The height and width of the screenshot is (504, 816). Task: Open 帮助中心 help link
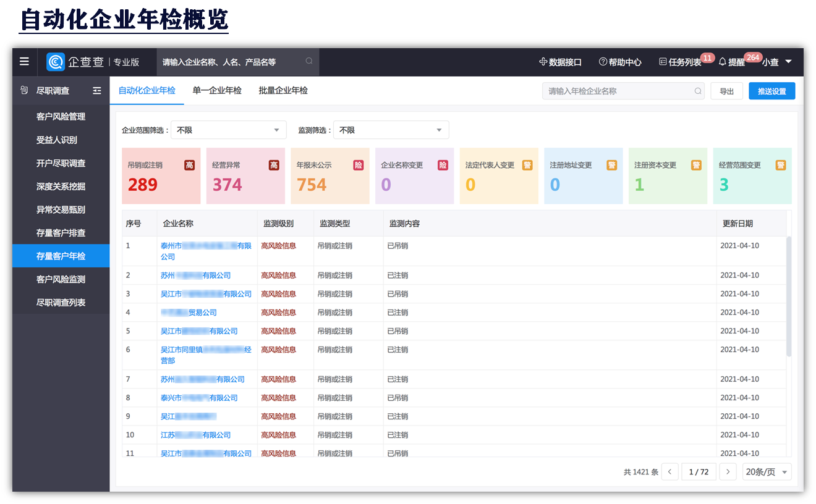tap(620, 62)
